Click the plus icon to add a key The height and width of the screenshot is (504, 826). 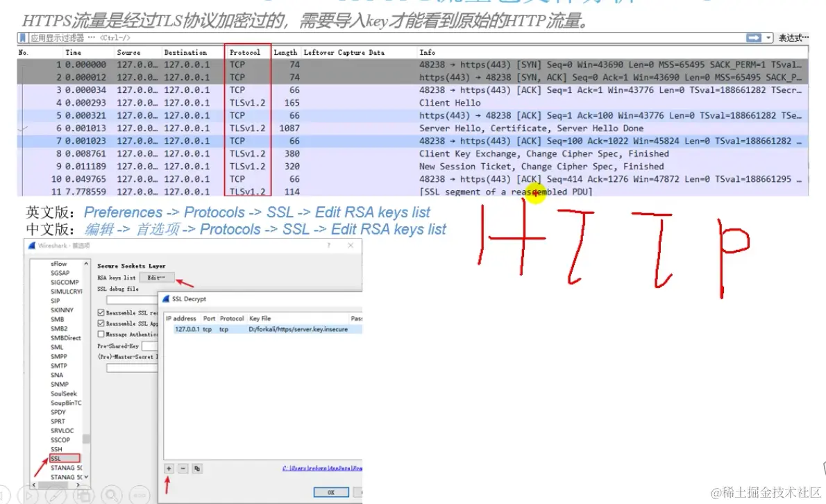tap(169, 468)
